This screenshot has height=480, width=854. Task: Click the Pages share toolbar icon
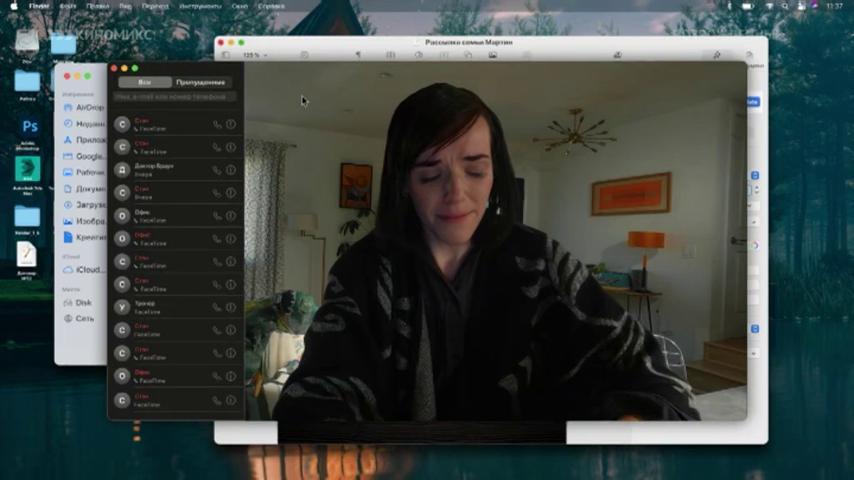(x=618, y=55)
